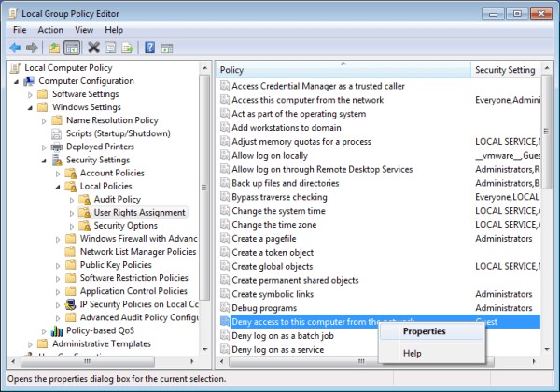Click the Back arrow toolbar icon

coord(15,48)
